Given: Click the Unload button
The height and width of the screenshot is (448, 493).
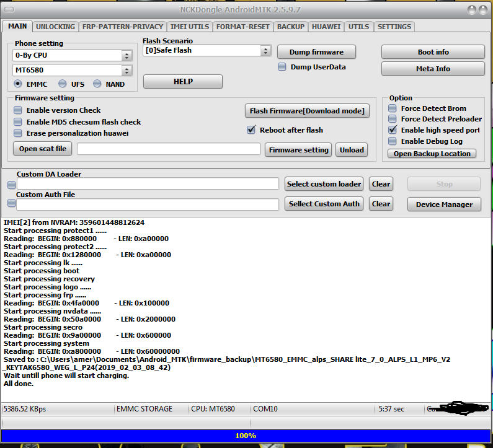Looking at the screenshot, I should pyautogui.click(x=352, y=150).
